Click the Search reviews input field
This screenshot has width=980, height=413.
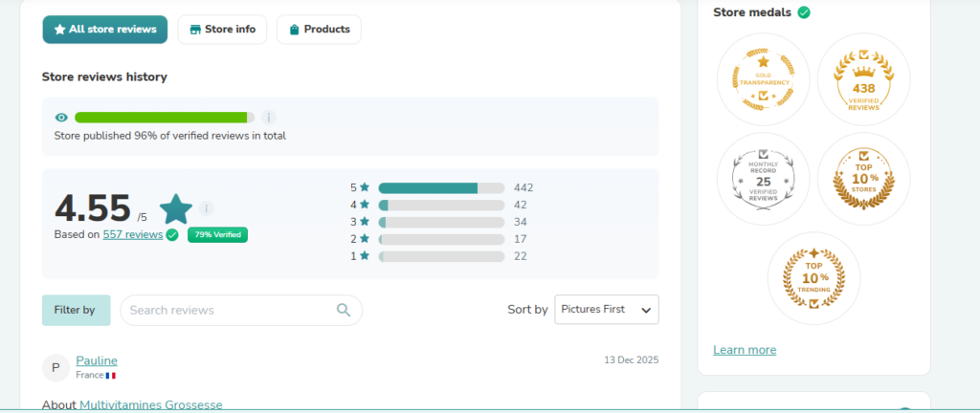coord(230,310)
